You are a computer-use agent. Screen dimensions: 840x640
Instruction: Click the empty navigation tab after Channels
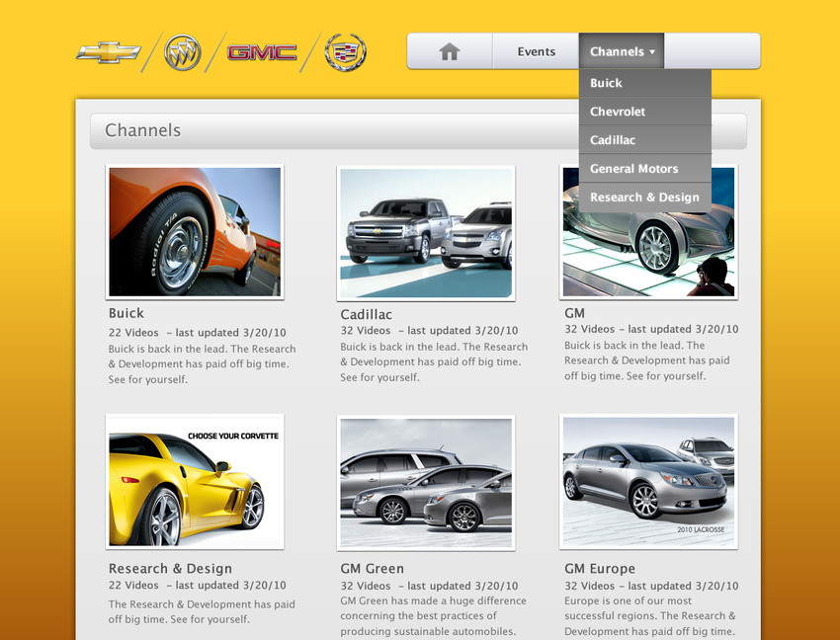(712, 51)
